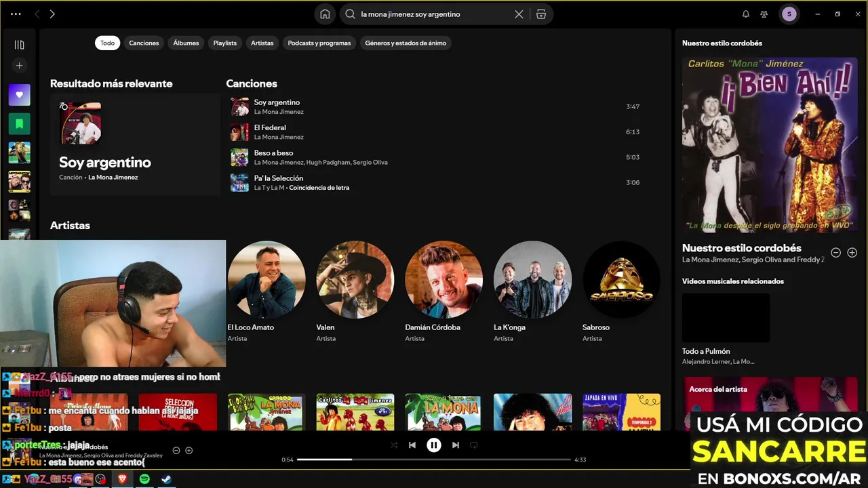Screen dimensions: 868x488
Task: Clear the search text with the X
Action: (x=519, y=14)
